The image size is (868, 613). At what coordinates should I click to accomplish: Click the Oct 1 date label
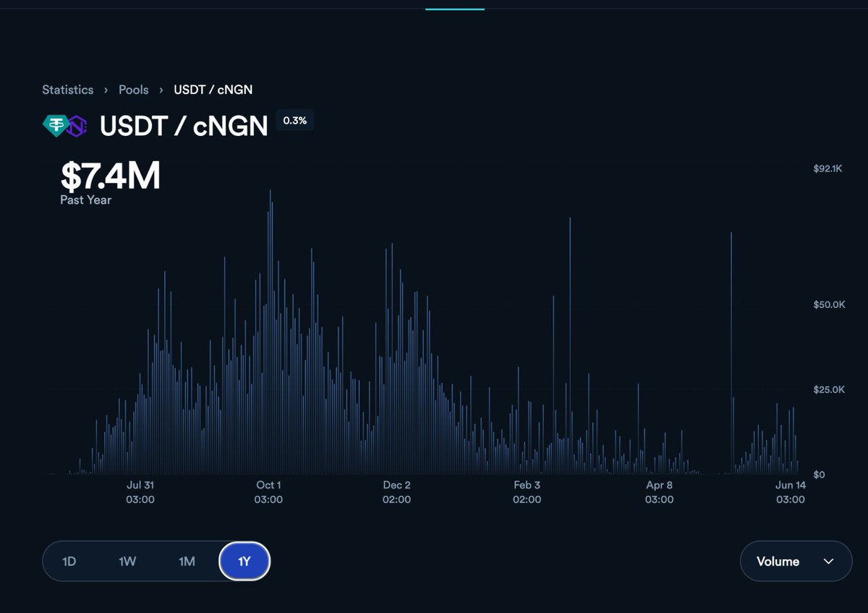(268, 485)
